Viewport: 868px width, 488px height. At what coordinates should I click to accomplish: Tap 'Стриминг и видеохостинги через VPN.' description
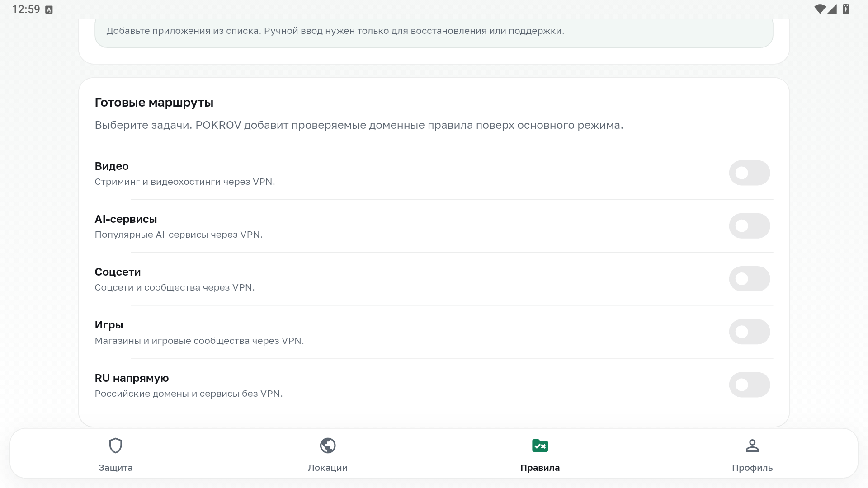(185, 182)
